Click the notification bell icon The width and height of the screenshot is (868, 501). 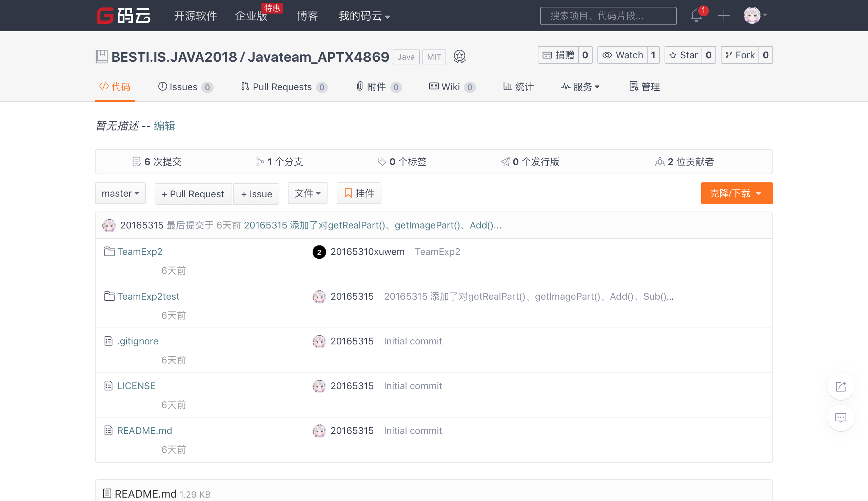tap(696, 16)
